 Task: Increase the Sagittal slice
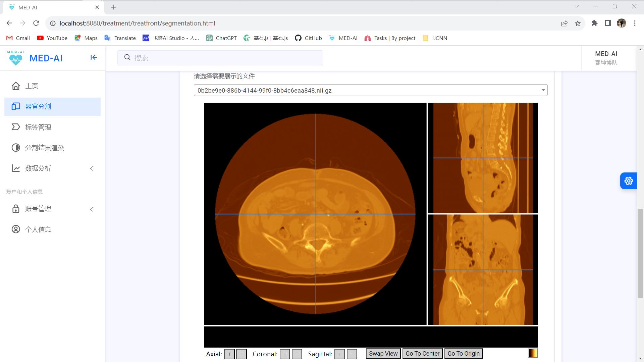point(340,354)
